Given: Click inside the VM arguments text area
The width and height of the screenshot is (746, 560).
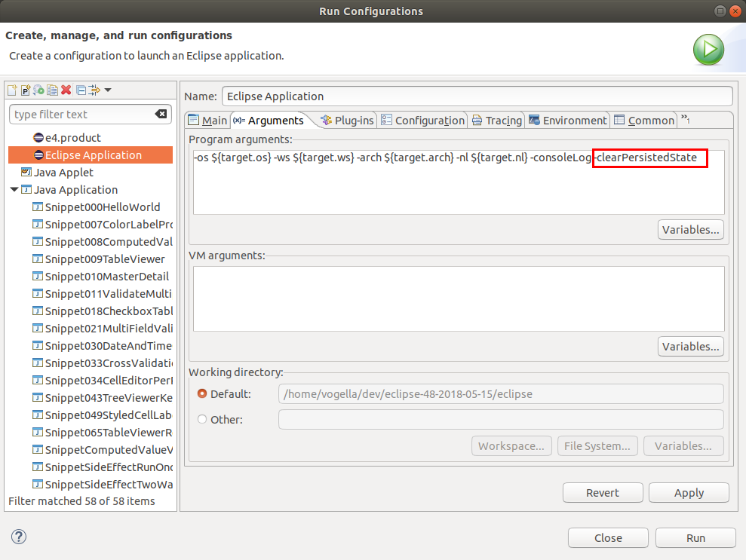Looking at the screenshot, I should pos(459,298).
